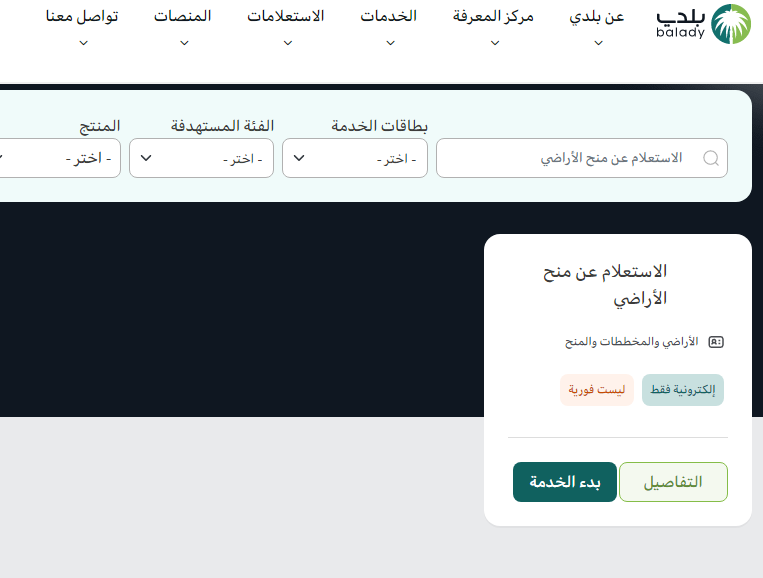Click the التفاصيل button

(x=673, y=482)
